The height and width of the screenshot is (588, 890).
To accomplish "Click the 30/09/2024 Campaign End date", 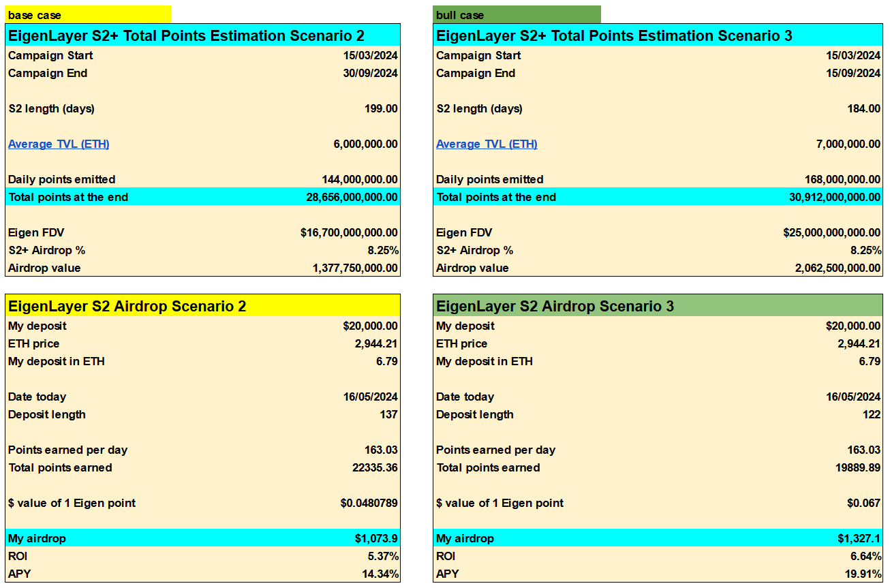I will tap(371, 73).
